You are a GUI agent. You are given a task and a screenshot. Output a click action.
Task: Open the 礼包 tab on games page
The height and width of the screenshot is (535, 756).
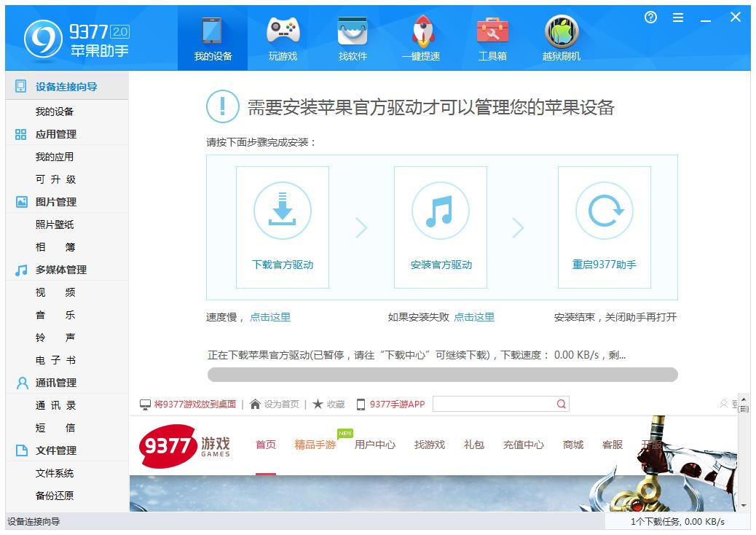click(473, 445)
